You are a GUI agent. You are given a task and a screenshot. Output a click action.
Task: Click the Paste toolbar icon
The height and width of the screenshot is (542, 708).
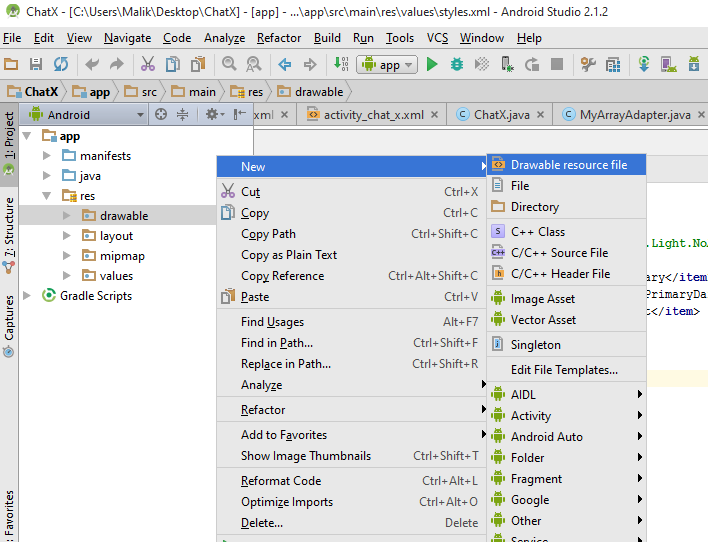click(198, 64)
